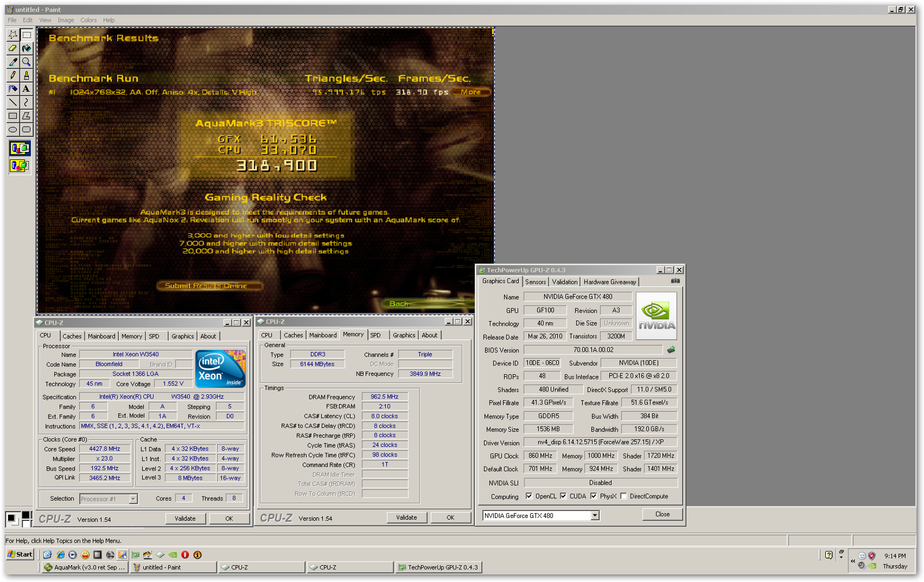This screenshot has width=924, height=582.
Task: Toggle the PhysX checkbox in GPU-Z
Action: point(593,496)
